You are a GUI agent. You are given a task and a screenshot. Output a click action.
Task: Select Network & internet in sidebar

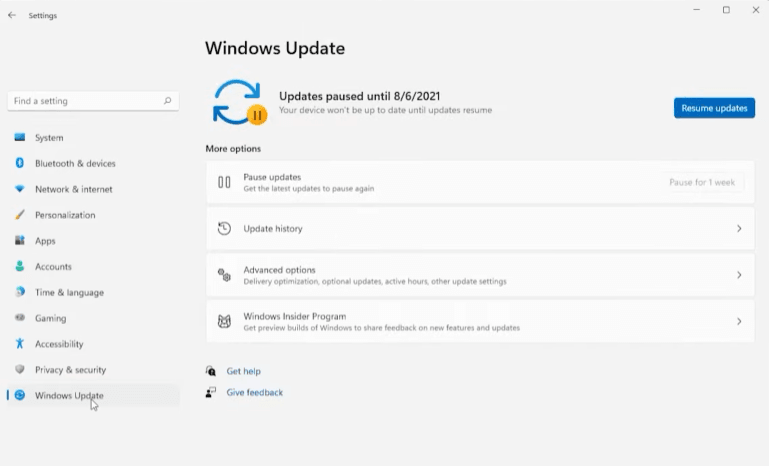pyautogui.click(x=93, y=189)
